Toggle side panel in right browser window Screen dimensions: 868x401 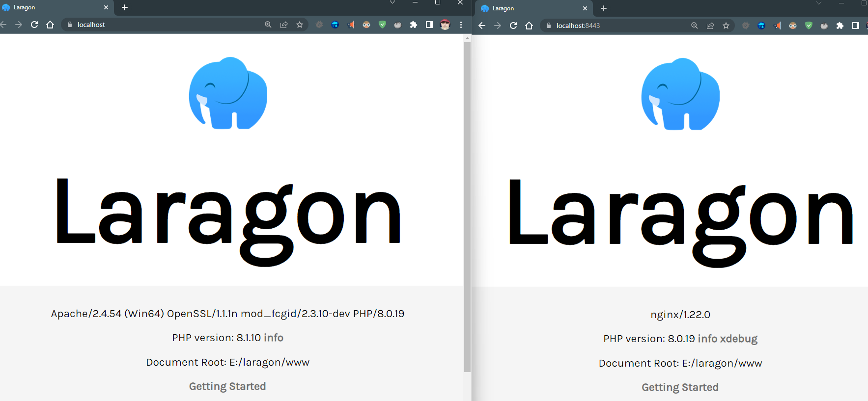pyautogui.click(x=856, y=26)
